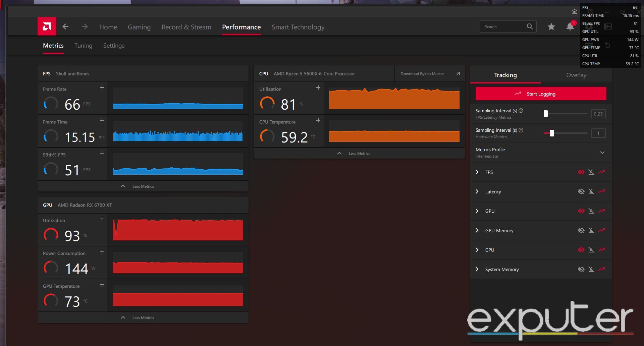Show System Memory tracking eye icon

coord(581,269)
